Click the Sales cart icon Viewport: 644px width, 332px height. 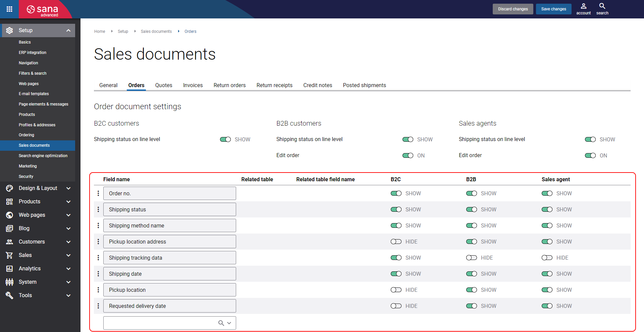click(9, 255)
